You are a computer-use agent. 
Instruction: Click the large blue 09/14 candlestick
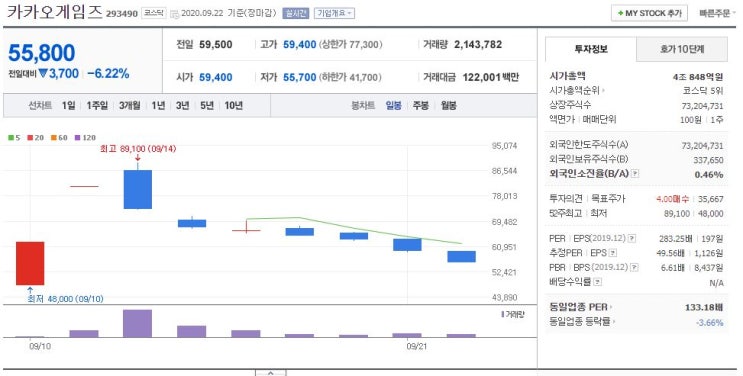click(138, 189)
